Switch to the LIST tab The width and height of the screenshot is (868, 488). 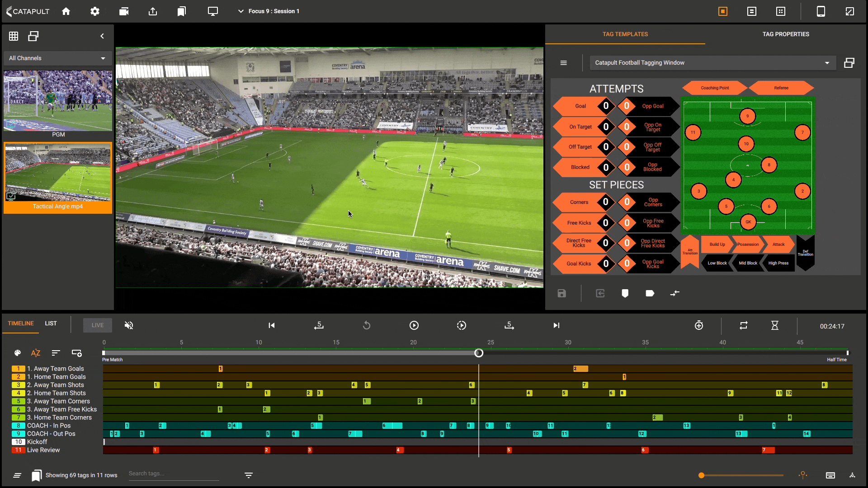tap(51, 324)
